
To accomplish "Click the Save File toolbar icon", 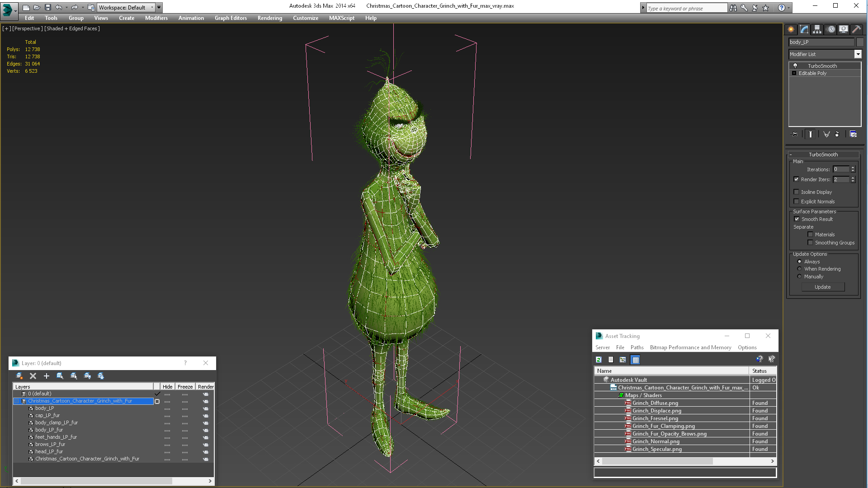I will [47, 7].
